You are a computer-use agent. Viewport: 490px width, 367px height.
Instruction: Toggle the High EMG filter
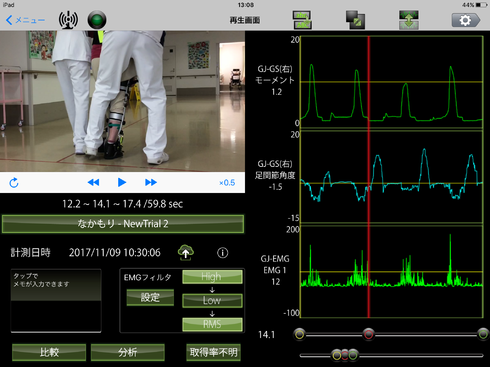point(212,277)
